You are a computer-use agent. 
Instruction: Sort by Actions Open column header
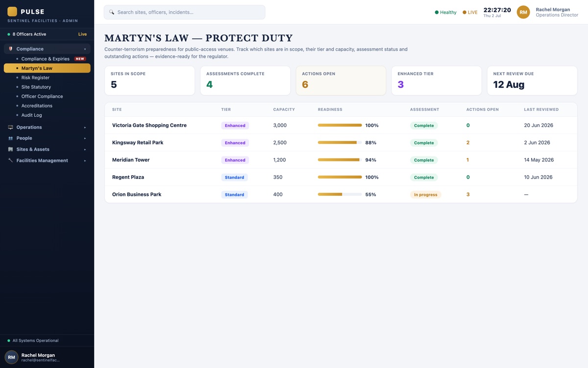point(482,109)
